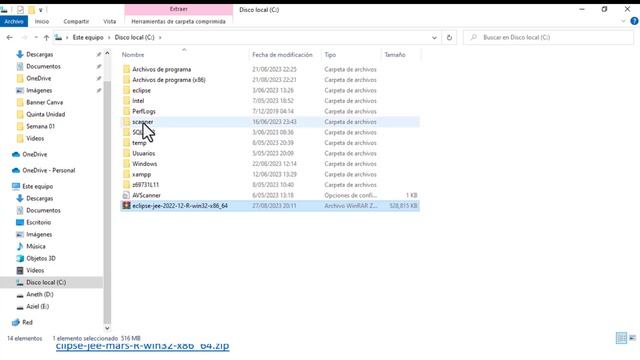
Task: Open the pinned OneDrive folder in quick access
Action: (x=38, y=78)
